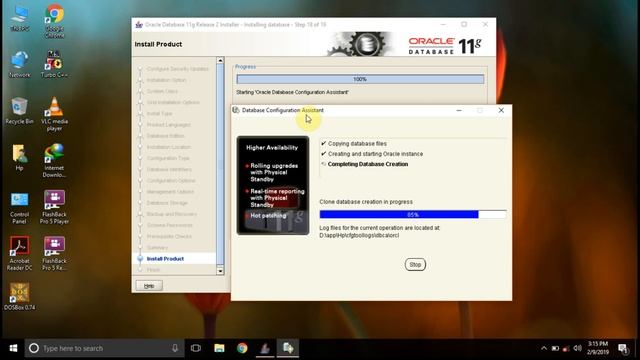Stop the database creation

click(415, 264)
